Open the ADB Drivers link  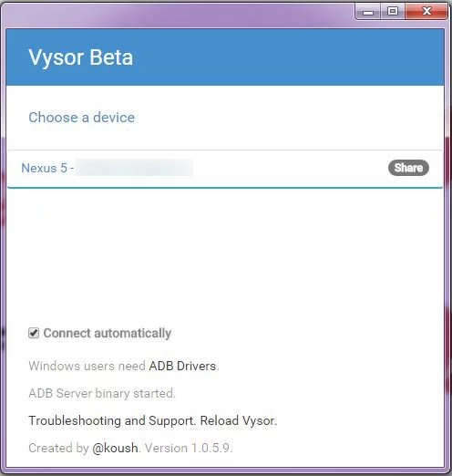(x=182, y=366)
